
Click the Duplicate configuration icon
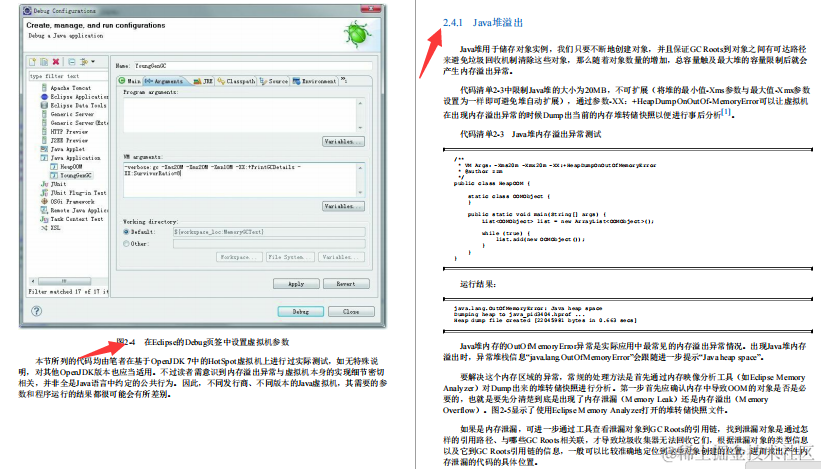44,62
